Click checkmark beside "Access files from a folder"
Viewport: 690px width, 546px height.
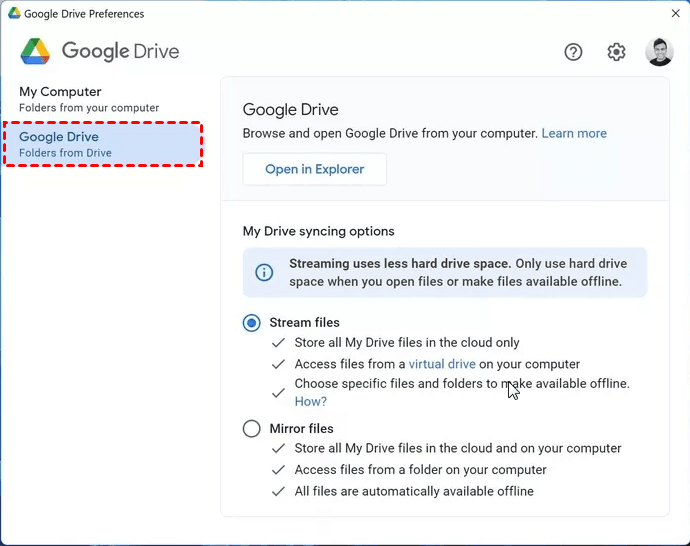click(278, 470)
